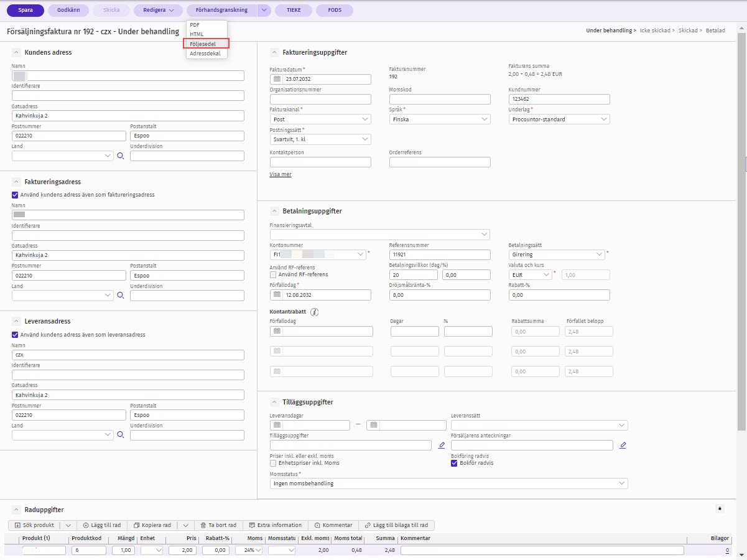Click Lägg till bilaga till rad

click(397, 525)
